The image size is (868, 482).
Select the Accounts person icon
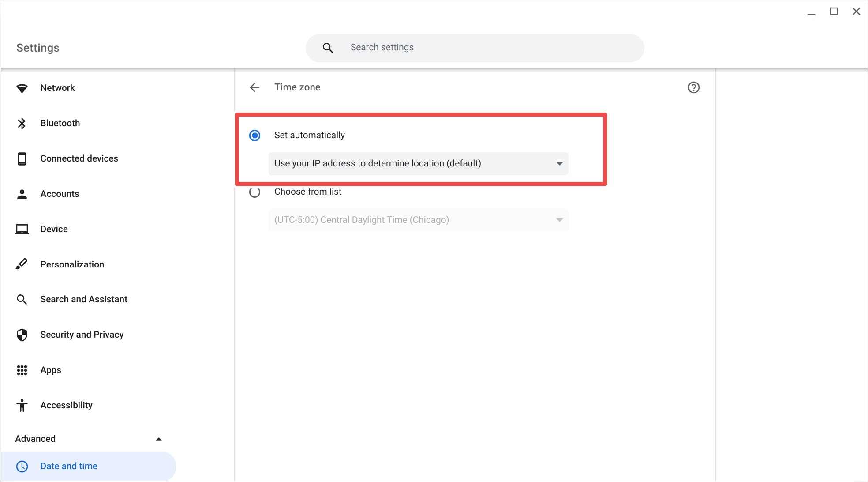tap(22, 193)
